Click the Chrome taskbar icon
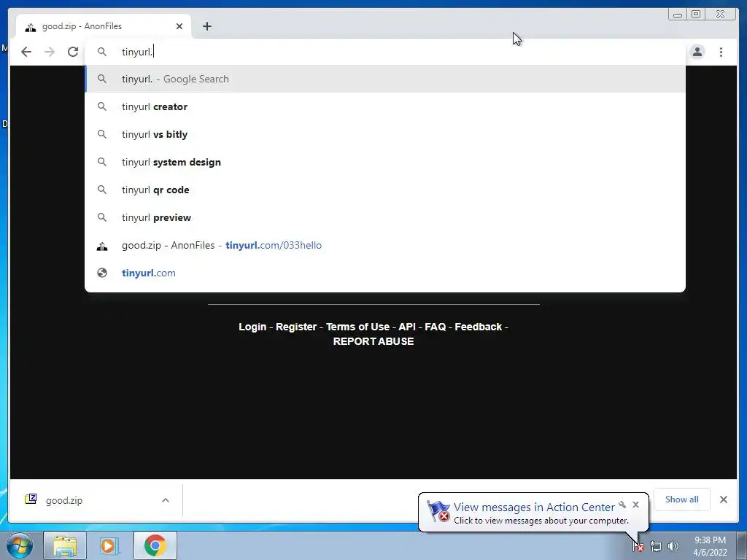747x560 pixels. [155, 545]
